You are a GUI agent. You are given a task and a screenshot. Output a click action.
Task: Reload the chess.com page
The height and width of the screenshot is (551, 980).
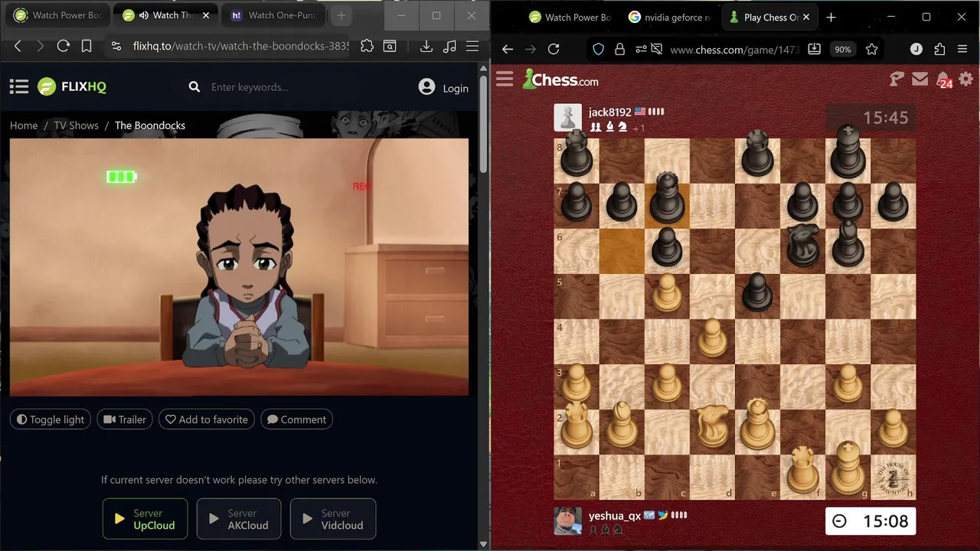click(554, 49)
